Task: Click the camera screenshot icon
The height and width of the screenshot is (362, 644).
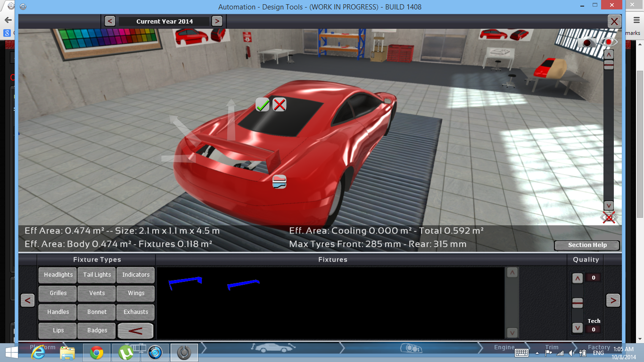Action: coord(587,42)
